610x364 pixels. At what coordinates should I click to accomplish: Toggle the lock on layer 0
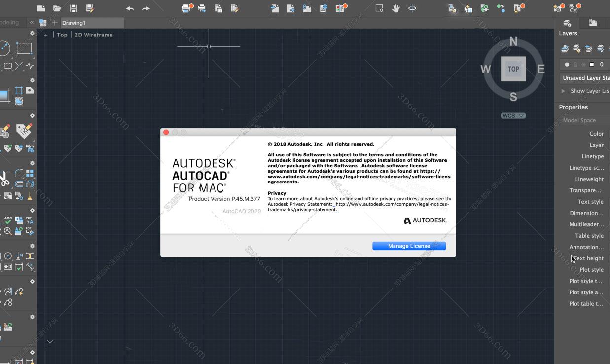tap(575, 65)
